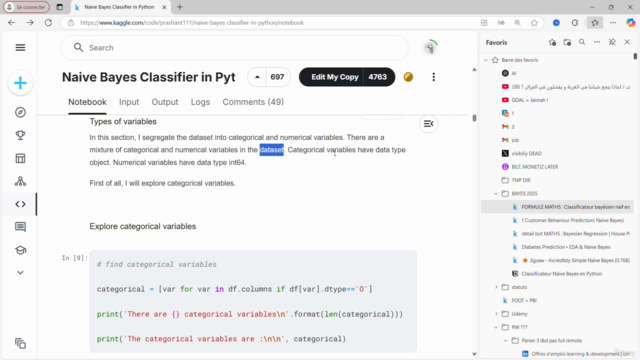The image size is (640, 360).
Task: Switch to the Output tab
Action: coord(165,102)
